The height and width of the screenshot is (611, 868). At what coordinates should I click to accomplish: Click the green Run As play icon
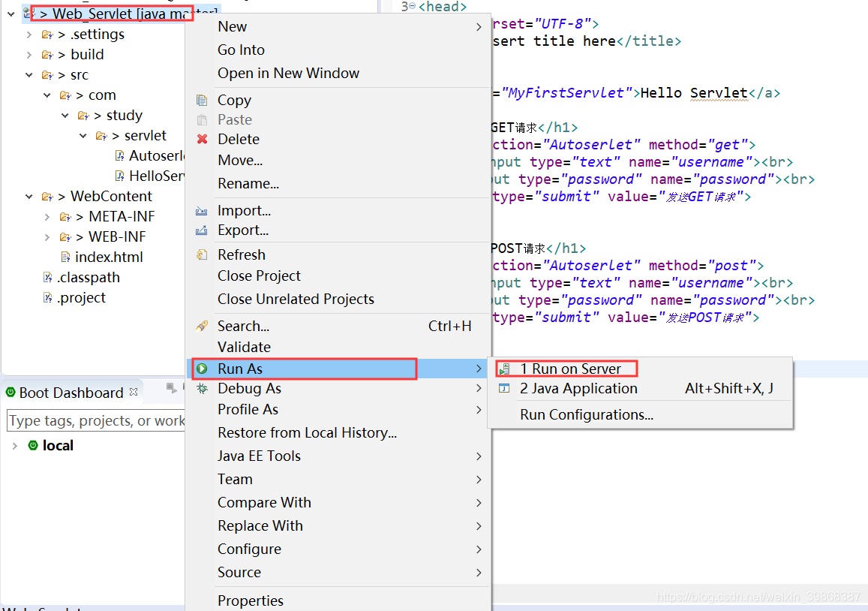(202, 369)
